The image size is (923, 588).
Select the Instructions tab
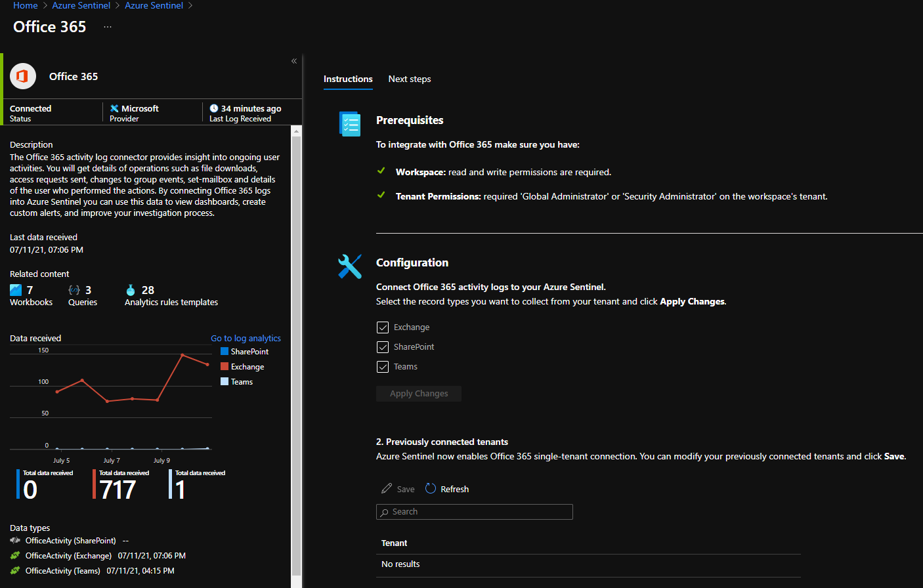[x=348, y=79]
